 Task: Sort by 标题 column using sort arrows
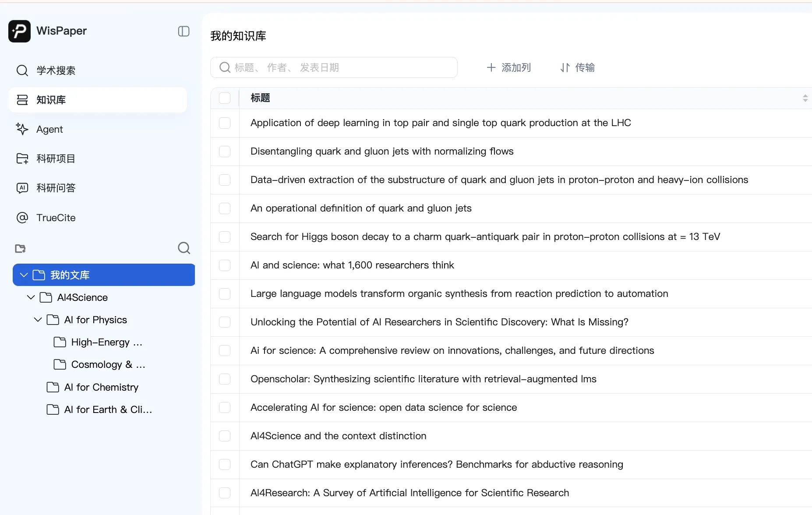click(805, 98)
